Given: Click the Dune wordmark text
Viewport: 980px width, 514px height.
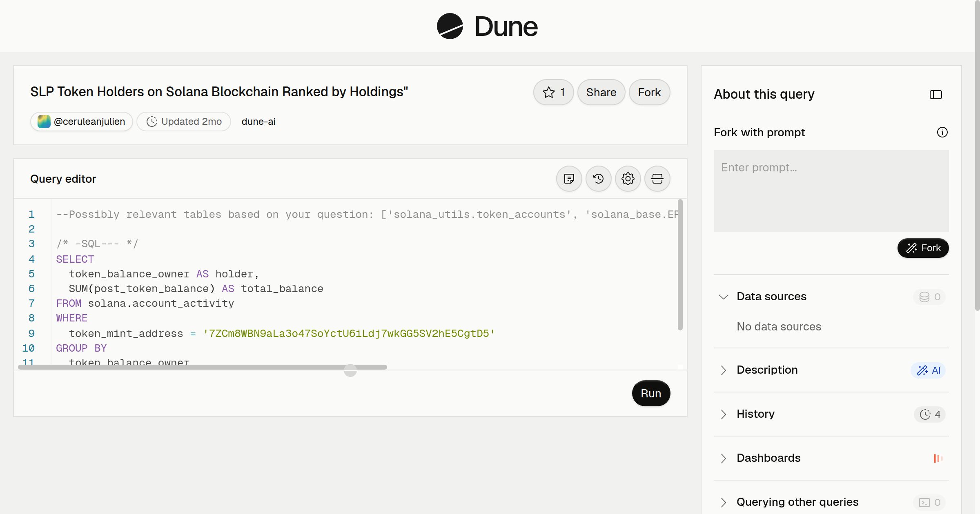Looking at the screenshot, I should (506, 27).
